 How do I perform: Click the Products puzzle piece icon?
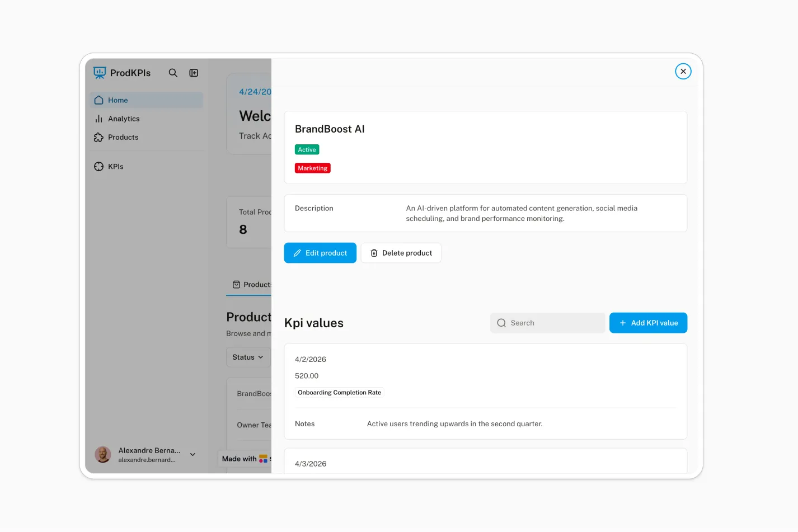point(98,137)
